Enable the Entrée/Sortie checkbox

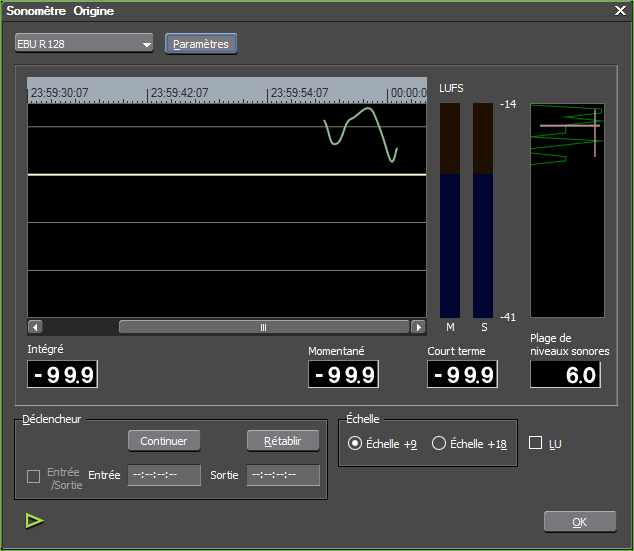[34, 476]
